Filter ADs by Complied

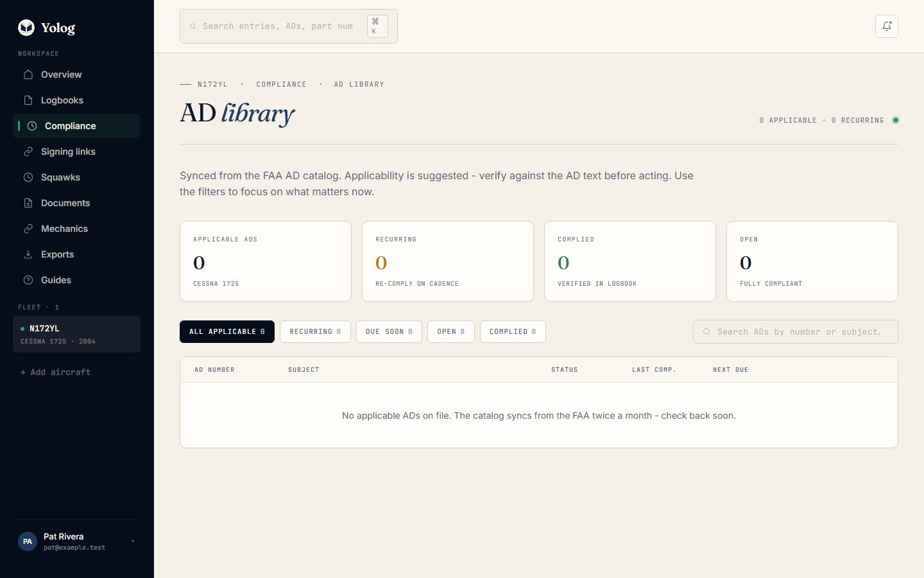click(513, 331)
